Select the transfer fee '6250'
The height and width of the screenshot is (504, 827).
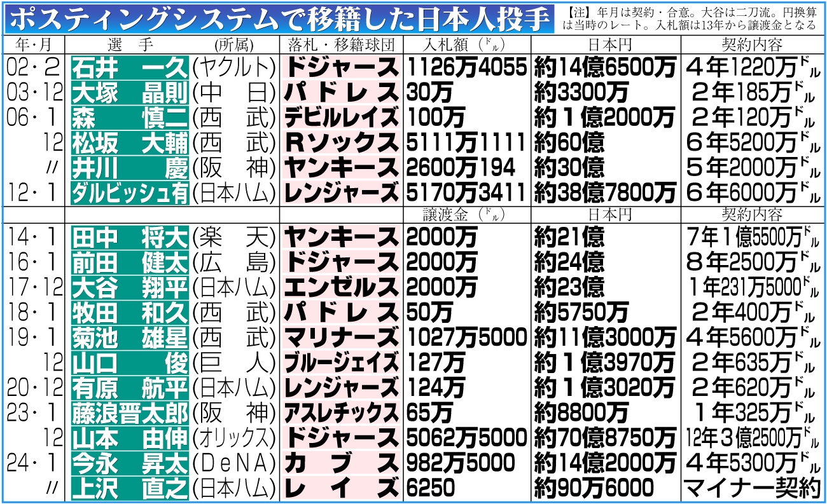[x=431, y=488]
